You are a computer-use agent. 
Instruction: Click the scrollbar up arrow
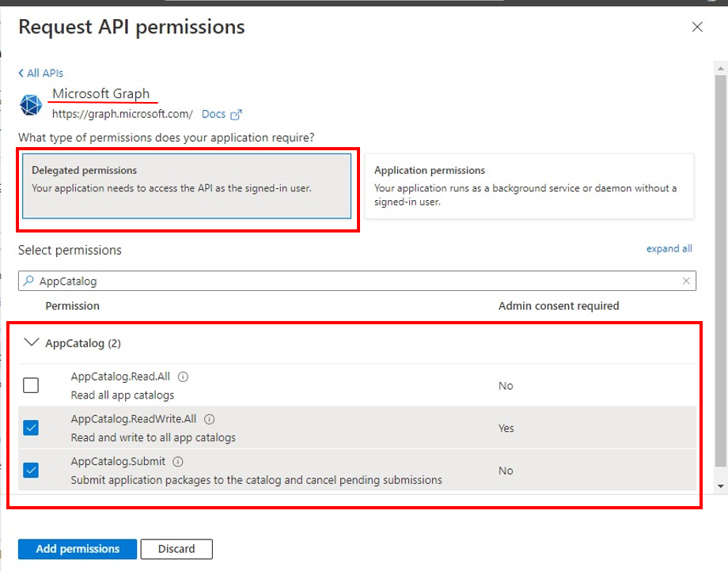(721, 69)
